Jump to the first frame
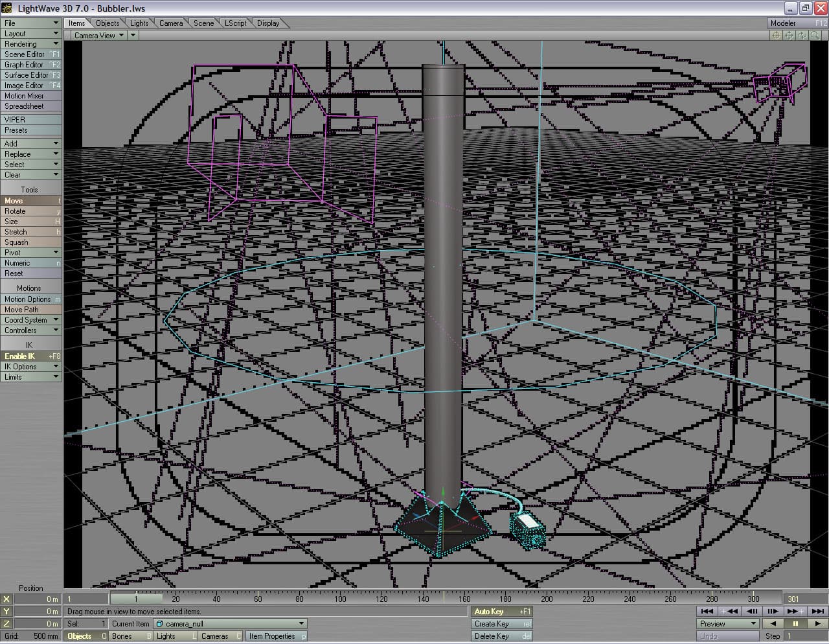Viewport: 829px width, 644px height. pos(707,611)
